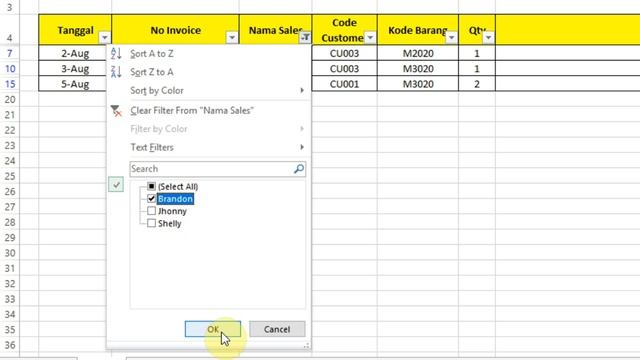Click the Cancel button
This screenshot has width=640, height=360.
[277, 329]
